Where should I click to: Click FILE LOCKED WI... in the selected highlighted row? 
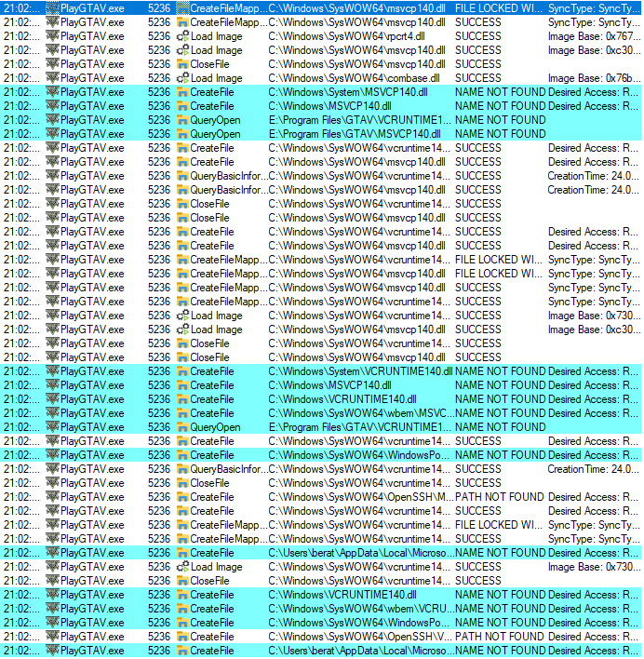(x=499, y=8)
